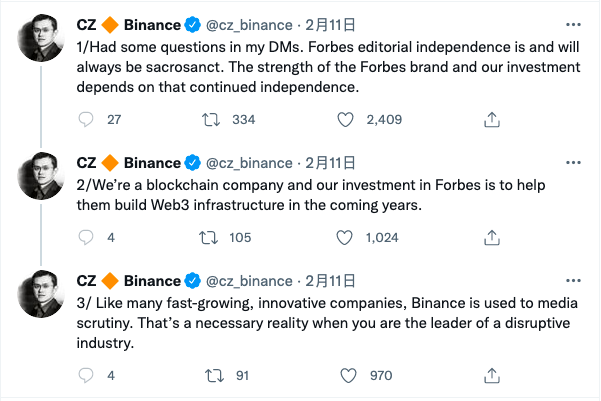
Task: Like the tweet with 1,024 likes
Action: tap(344, 238)
